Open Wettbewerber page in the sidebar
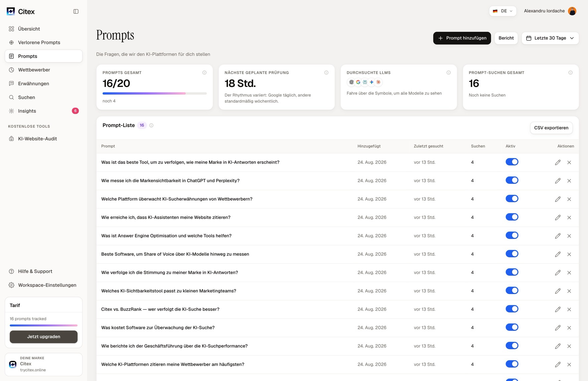588x381 pixels. point(43,70)
